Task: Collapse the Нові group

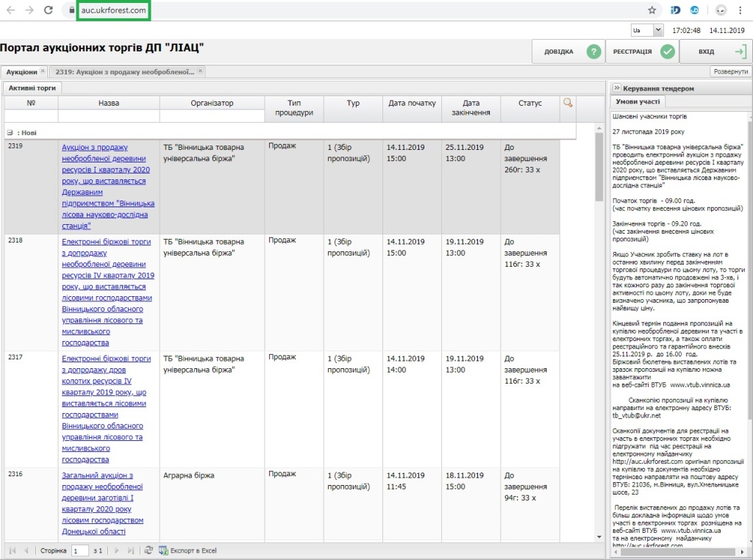Action: click(10, 132)
